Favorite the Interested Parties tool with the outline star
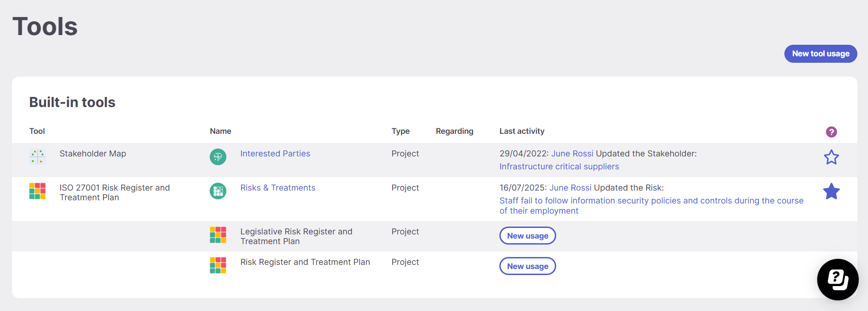The image size is (868, 311). pyautogui.click(x=832, y=157)
